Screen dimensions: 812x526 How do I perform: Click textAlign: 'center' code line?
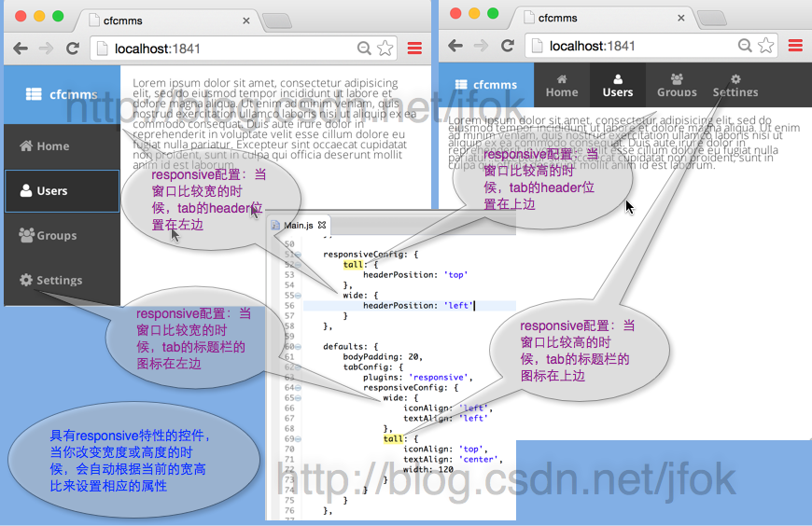453,459
